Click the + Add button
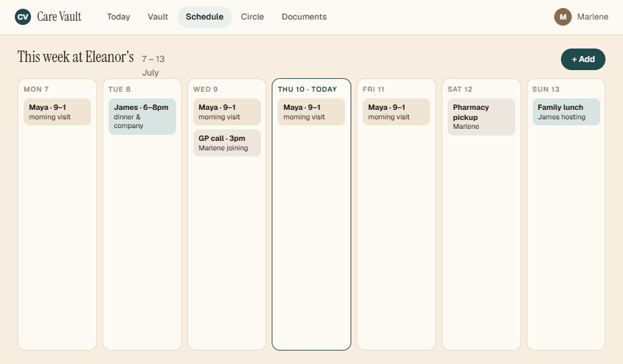Viewport: 623px width, 364px height. pyautogui.click(x=583, y=59)
